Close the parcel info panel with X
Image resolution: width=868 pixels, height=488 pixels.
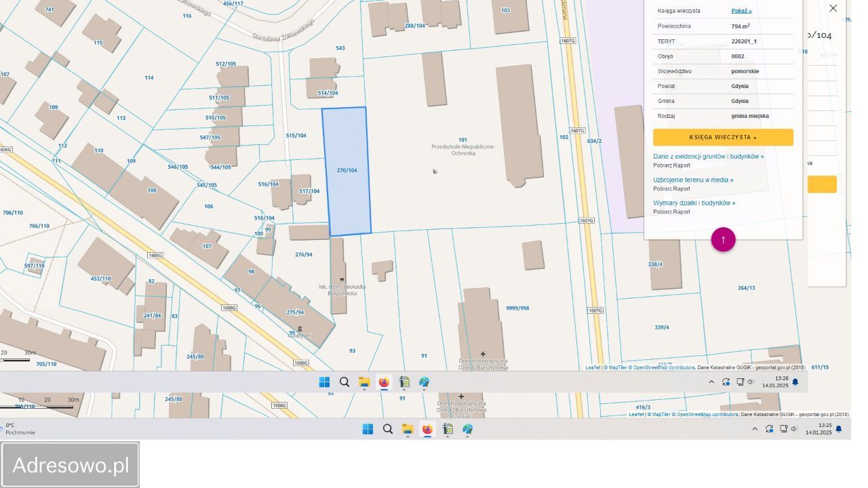pos(833,8)
